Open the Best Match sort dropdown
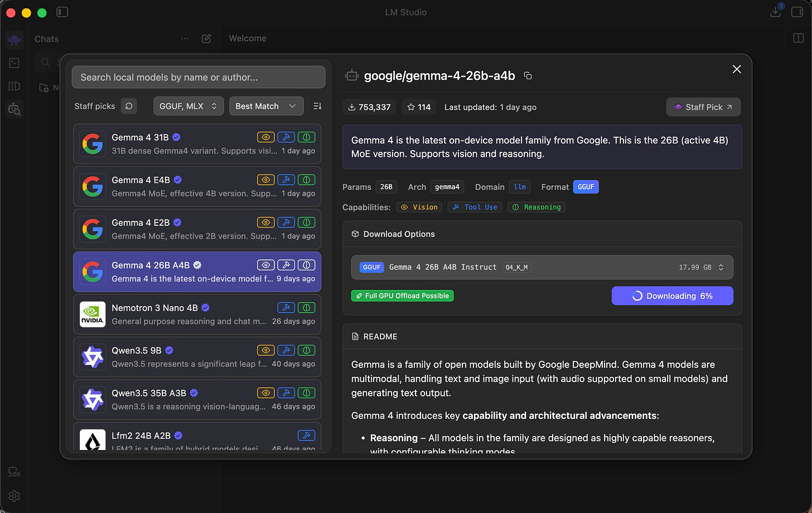This screenshot has width=812, height=513. 267,106
